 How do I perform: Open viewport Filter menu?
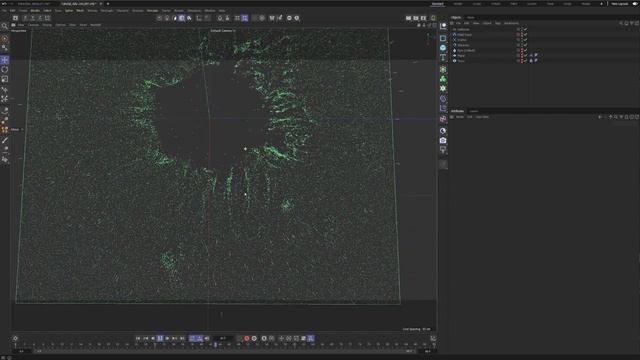(72, 25)
